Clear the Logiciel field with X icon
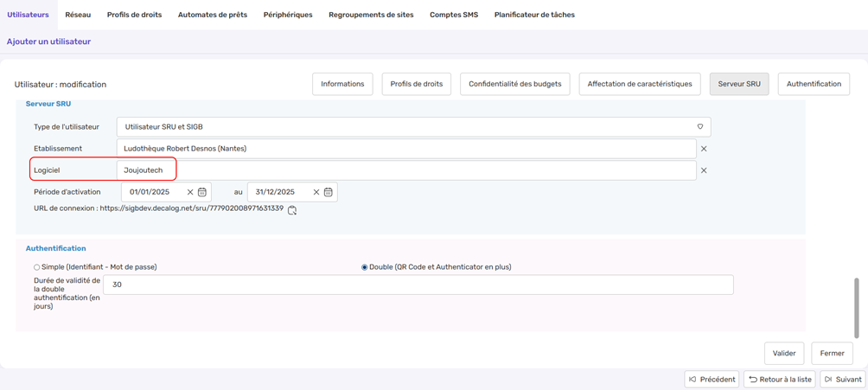This screenshot has height=390, width=868. [704, 170]
